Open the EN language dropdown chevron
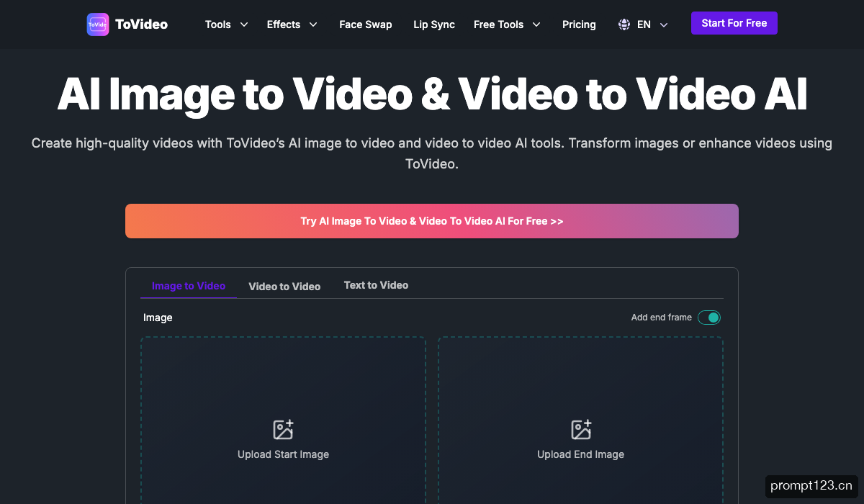Viewport: 864px width, 504px height. pyautogui.click(x=664, y=24)
